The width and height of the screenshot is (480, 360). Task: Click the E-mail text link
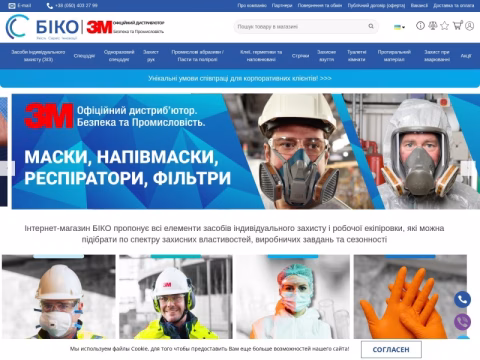pyautogui.click(x=24, y=6)
